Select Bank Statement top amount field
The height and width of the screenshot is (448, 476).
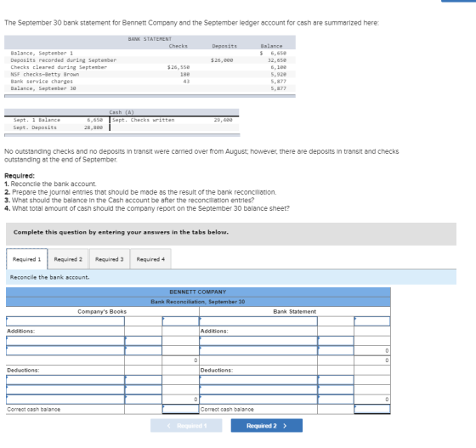click(x=372, y=321)
